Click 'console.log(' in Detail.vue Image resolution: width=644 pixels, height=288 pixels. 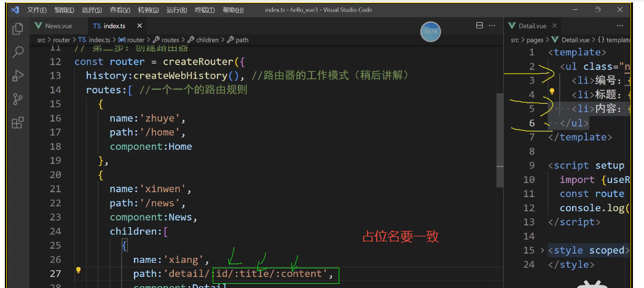(x=595, y=208)
